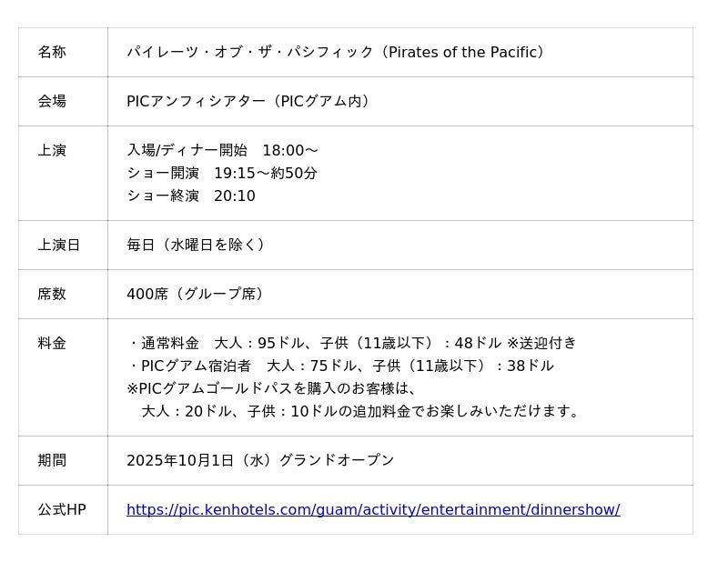Viewport: 728px width, 562px height.
Task: Click the 名称 row label
Action: (x=52, y=53)
